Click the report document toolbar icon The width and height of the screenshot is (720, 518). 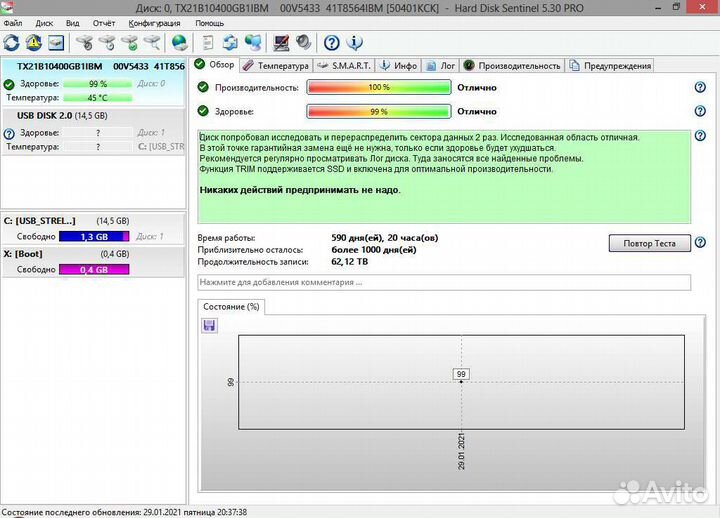[x=207, y=43]
